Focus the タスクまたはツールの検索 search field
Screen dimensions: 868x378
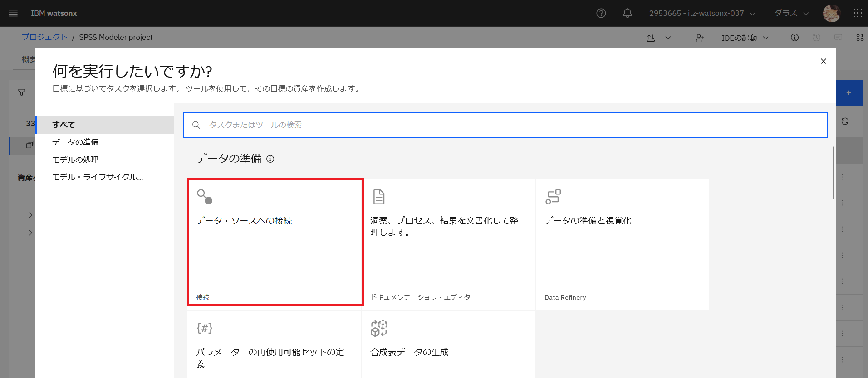(505, 125)
